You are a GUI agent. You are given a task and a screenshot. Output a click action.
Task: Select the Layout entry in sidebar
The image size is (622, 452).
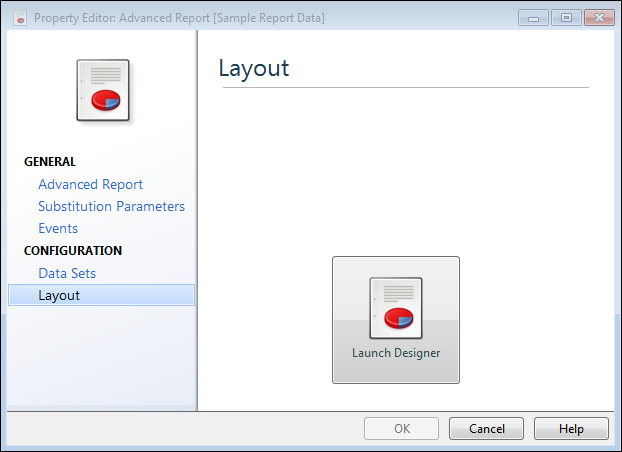coord(102,295)
